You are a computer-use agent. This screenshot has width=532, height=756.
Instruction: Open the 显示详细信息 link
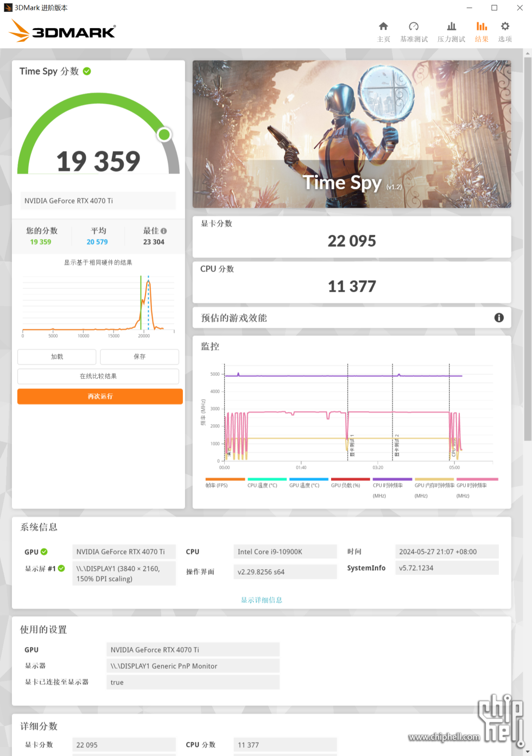262,600
